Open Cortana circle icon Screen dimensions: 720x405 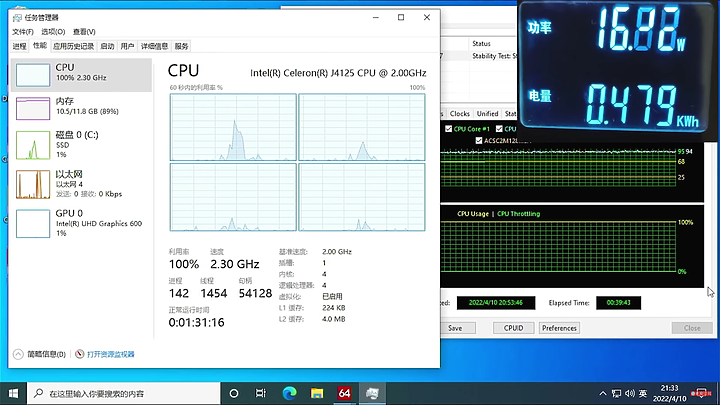(x=234, y=394)
